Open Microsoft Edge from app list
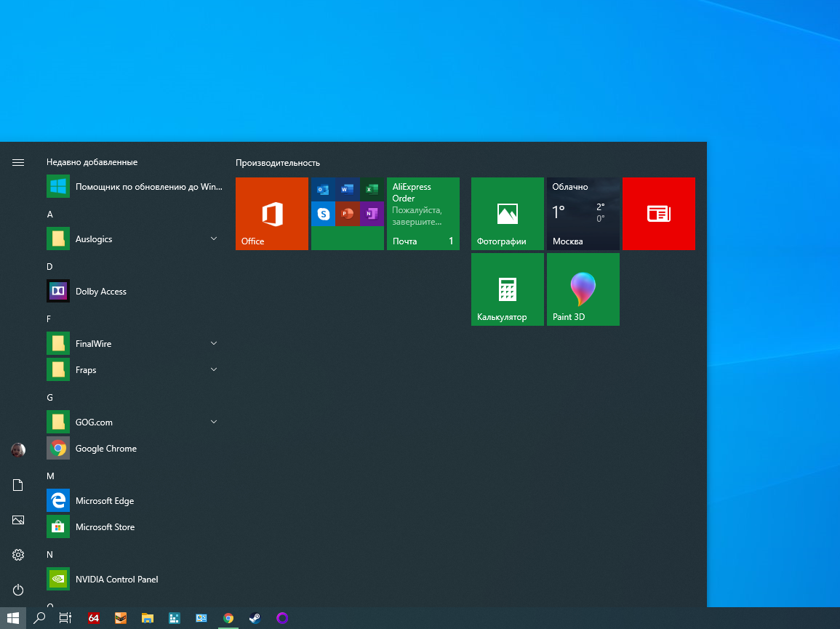Viewport: 840px width, 629px height. point(135,500)
